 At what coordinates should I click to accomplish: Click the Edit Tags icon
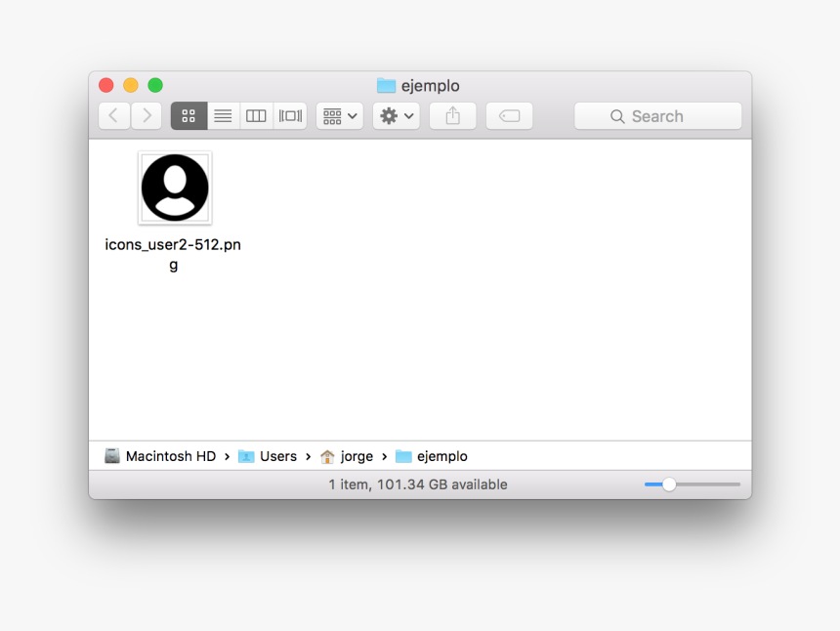(x=509, y=115)
